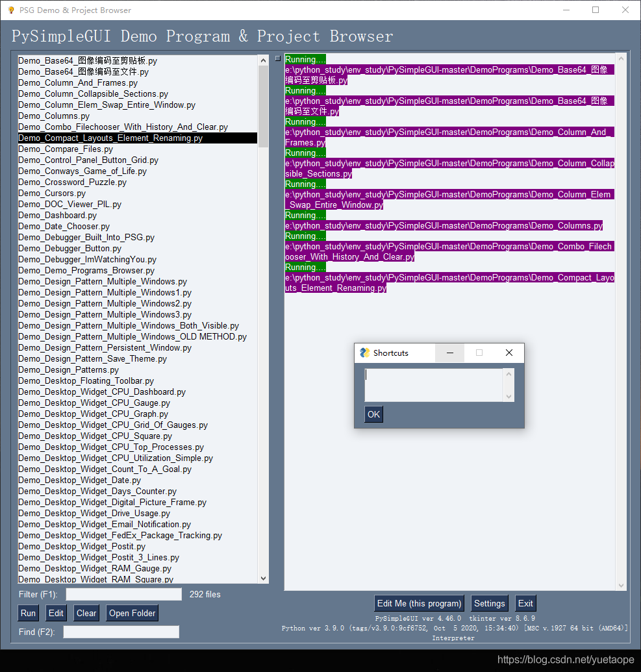Image resolution: width=641 pixels, height=672 pixels.
Task: Click file list scrollbar up arrow
Action: point(263,60)
